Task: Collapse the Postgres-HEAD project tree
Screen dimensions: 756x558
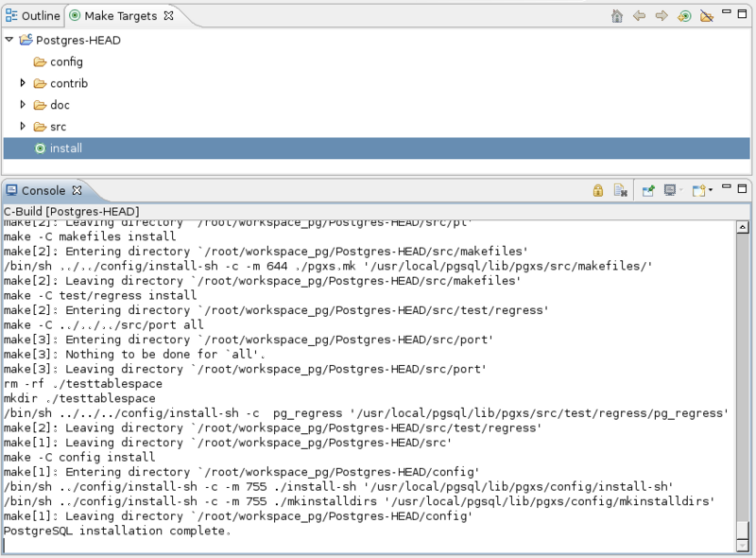Action: click(9, 41)
